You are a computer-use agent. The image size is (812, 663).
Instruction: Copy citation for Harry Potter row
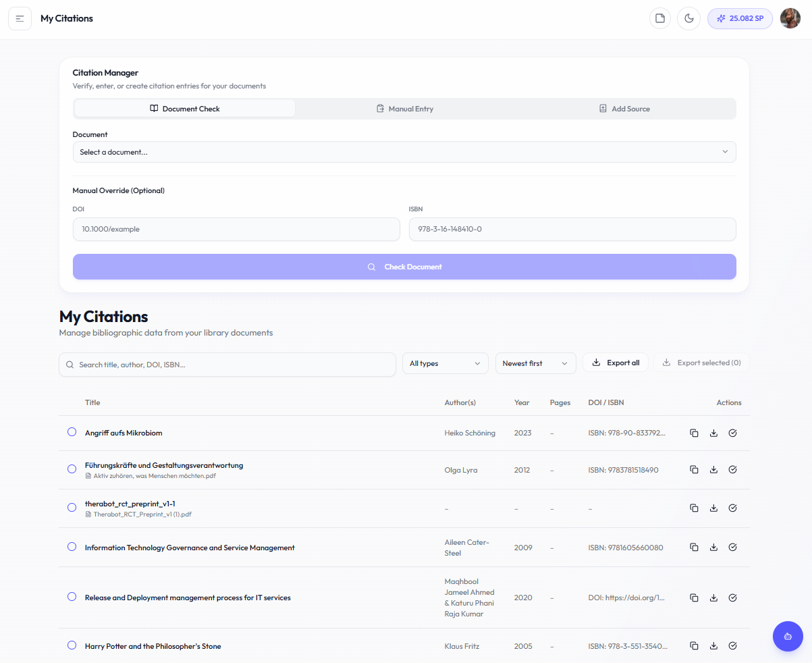pos(694,646)
